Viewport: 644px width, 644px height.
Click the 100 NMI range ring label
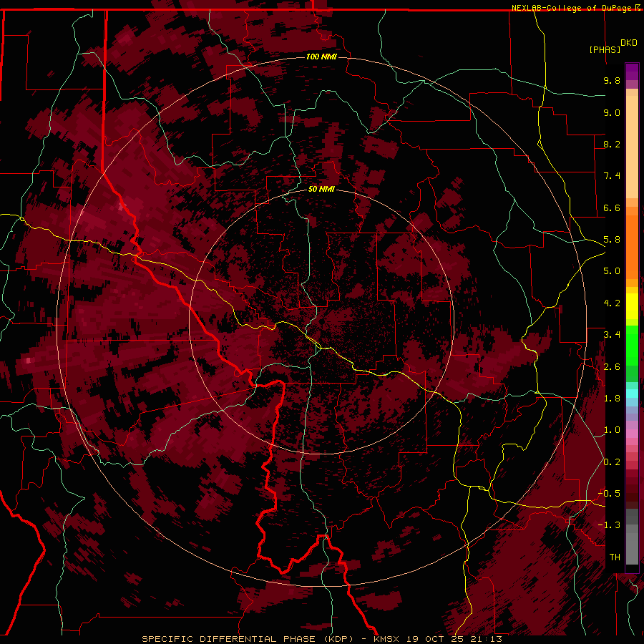pyautogui.click(x=321, y=57)
